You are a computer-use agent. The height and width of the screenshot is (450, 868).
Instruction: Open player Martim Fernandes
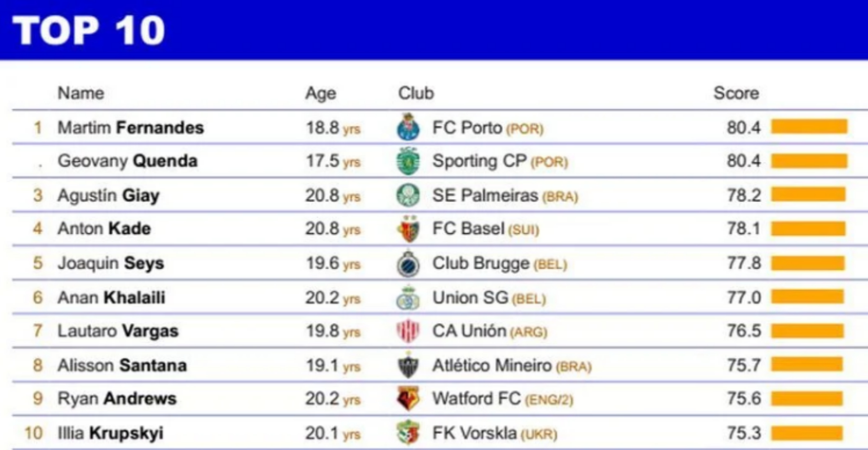click(131, 128)
